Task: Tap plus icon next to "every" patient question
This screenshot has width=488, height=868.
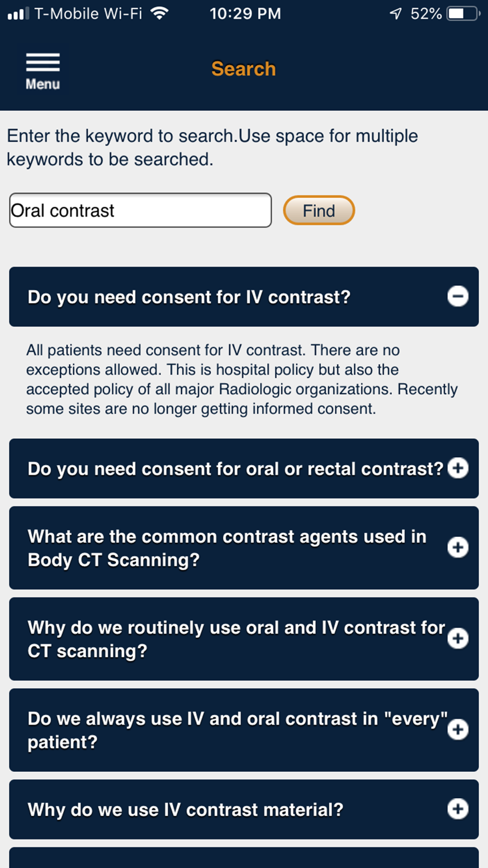Action: [458, 729]
